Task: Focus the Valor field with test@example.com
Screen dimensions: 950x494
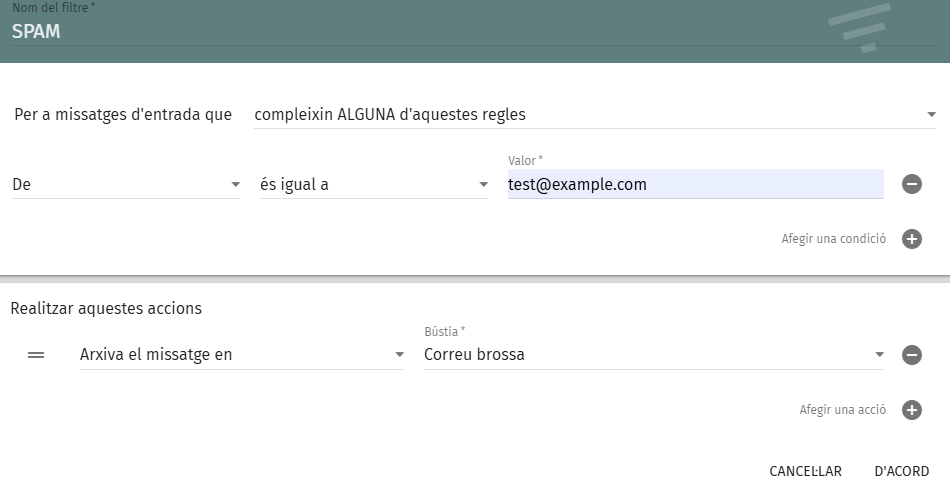Action: [x=695, y=185]
